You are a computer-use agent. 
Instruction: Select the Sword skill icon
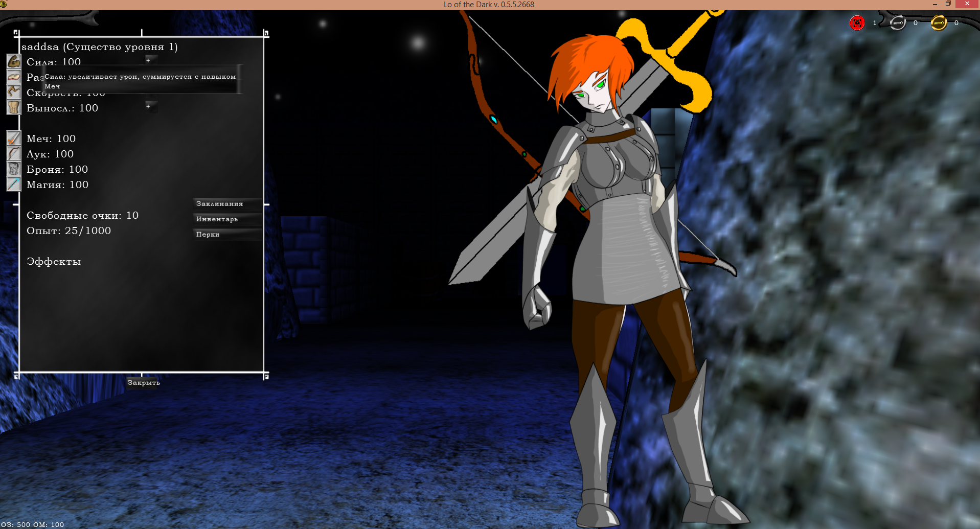tap(14, 138)
